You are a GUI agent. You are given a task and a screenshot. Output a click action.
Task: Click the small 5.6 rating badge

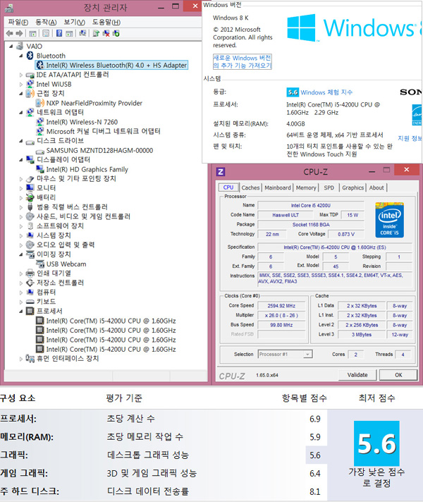point(293,92)
